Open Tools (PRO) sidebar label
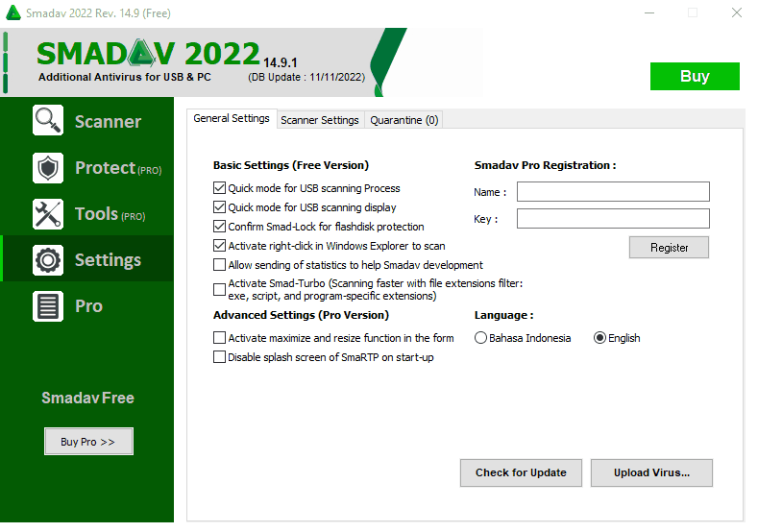The image size is (758, 532). pos(110,214)
